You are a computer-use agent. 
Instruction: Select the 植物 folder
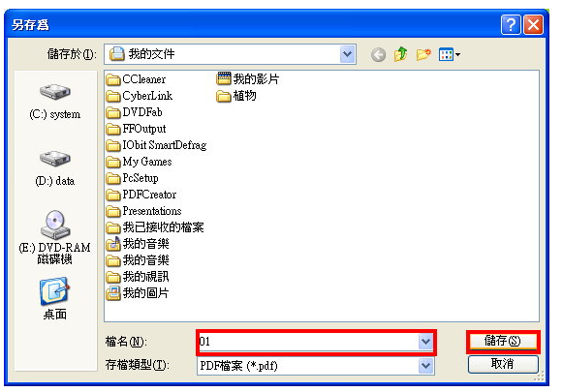click(236, 96)
